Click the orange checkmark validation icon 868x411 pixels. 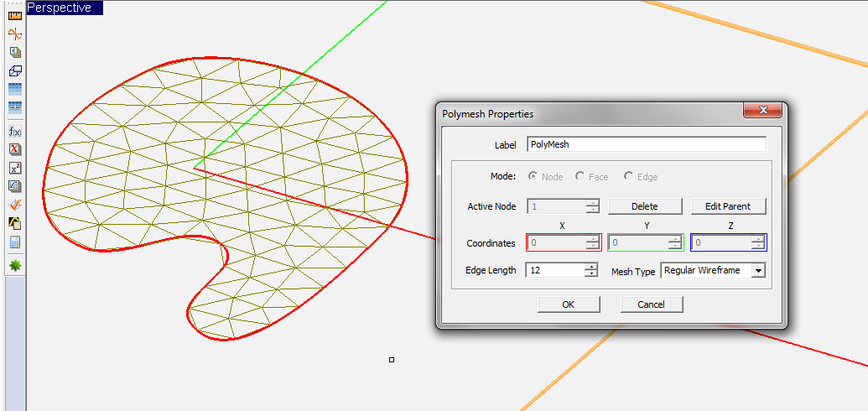coord(14,205)
